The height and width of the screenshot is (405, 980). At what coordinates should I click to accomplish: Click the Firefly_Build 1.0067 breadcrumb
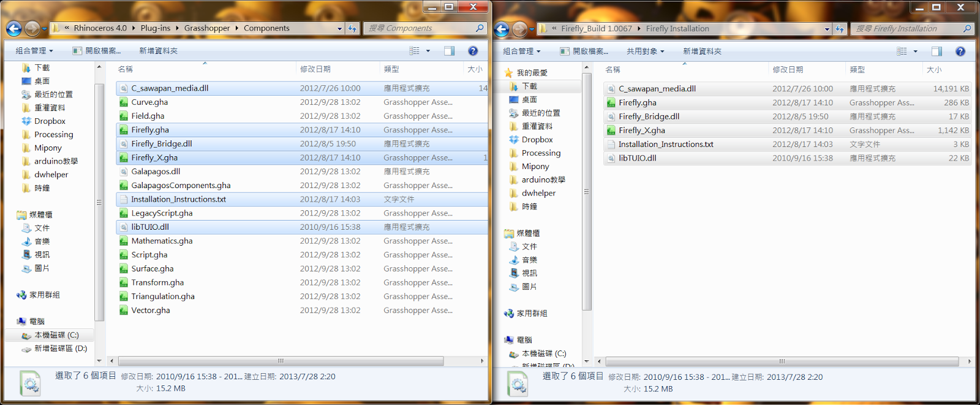pos(596,29)
